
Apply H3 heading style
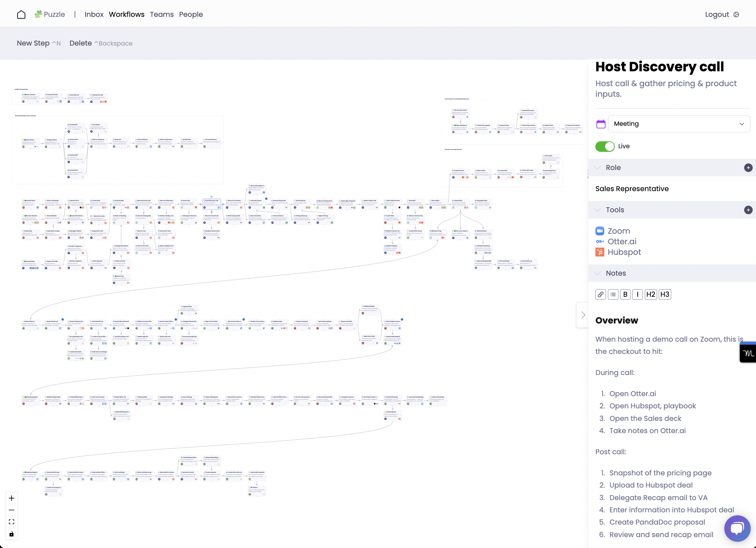pyautogui.click(x=665, y=294)
